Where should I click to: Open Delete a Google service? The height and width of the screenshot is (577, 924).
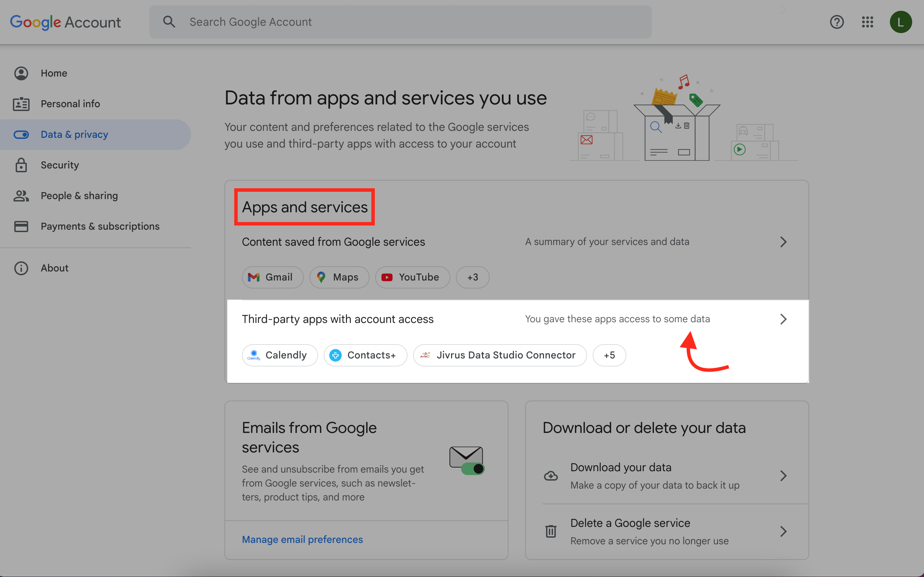coord(666,531)
